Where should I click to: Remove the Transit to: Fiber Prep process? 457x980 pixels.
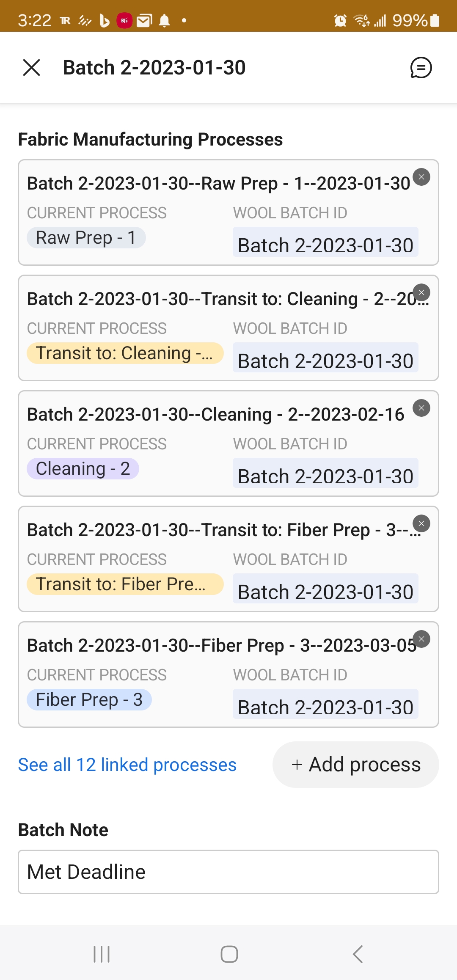click(421, 523)
